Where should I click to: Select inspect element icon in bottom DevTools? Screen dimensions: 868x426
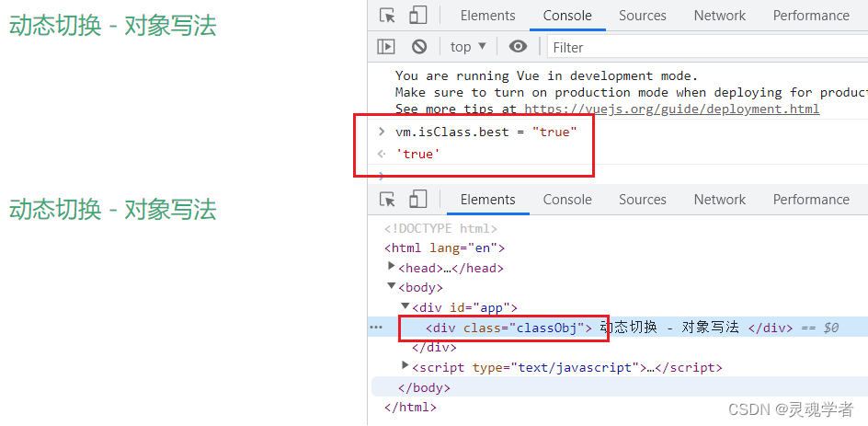pyautogui.click(x=387, y=200)
